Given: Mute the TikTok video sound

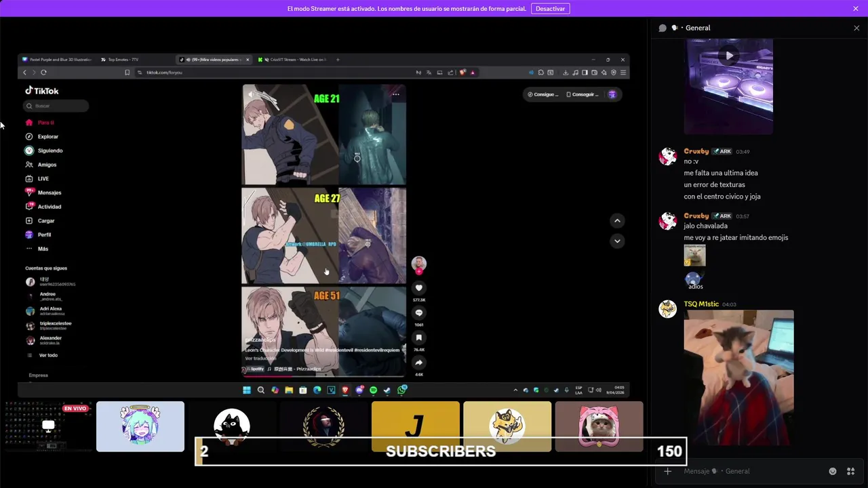Looking at the screenshot, I should point(251,95).
